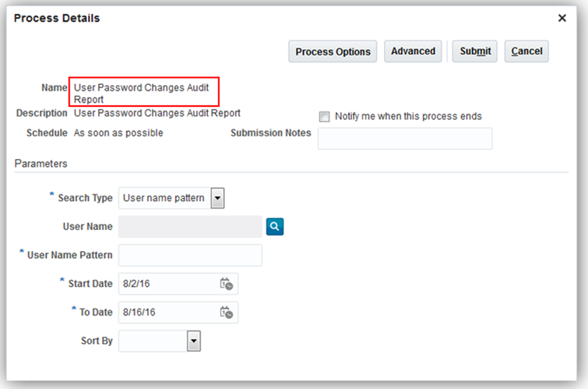The height and width of the screenshot is (389, 588).
Task: Click the To Date input field
Action: pyautogui.click(x=167, y=313)
